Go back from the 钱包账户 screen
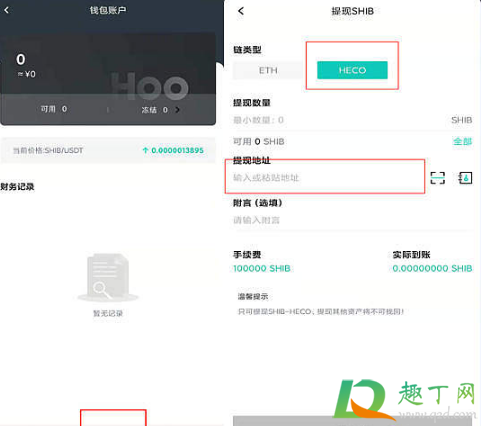 pos(7,10)
